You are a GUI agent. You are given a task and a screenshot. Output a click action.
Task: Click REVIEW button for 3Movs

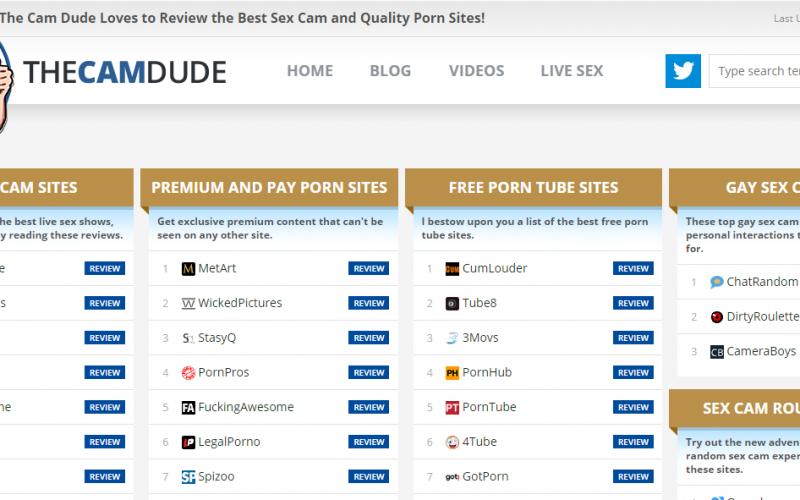point(633,338)
